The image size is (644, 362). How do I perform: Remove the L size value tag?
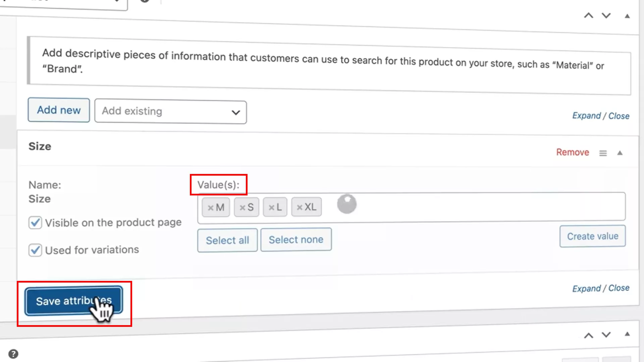point(271,208)
